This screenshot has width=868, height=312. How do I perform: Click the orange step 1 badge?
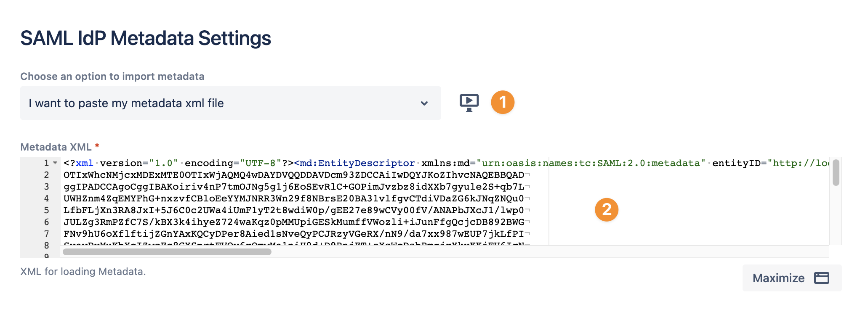[503, 102]
